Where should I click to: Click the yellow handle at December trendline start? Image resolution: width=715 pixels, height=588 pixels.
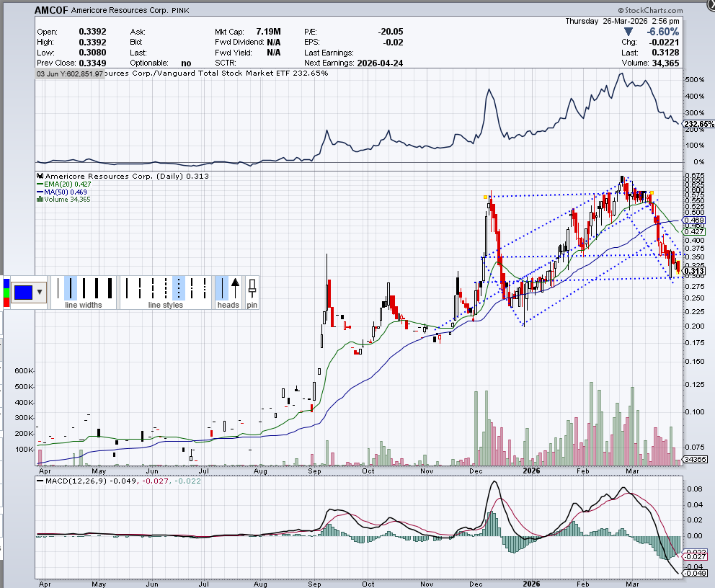click(x=485, y=197)
